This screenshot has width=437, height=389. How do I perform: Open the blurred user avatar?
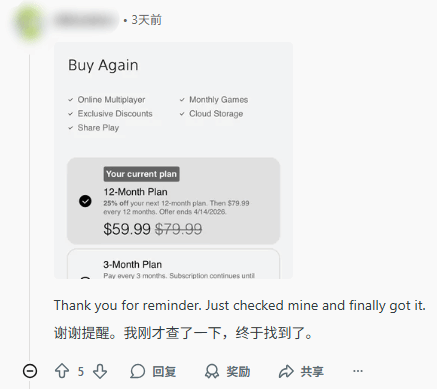click(29, 22)
